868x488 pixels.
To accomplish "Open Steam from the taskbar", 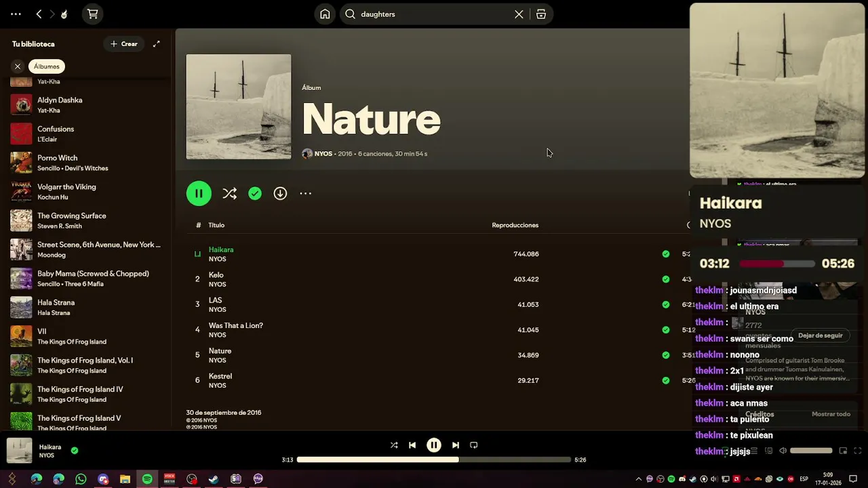I will pyautogui.click(x=214, y=479).
